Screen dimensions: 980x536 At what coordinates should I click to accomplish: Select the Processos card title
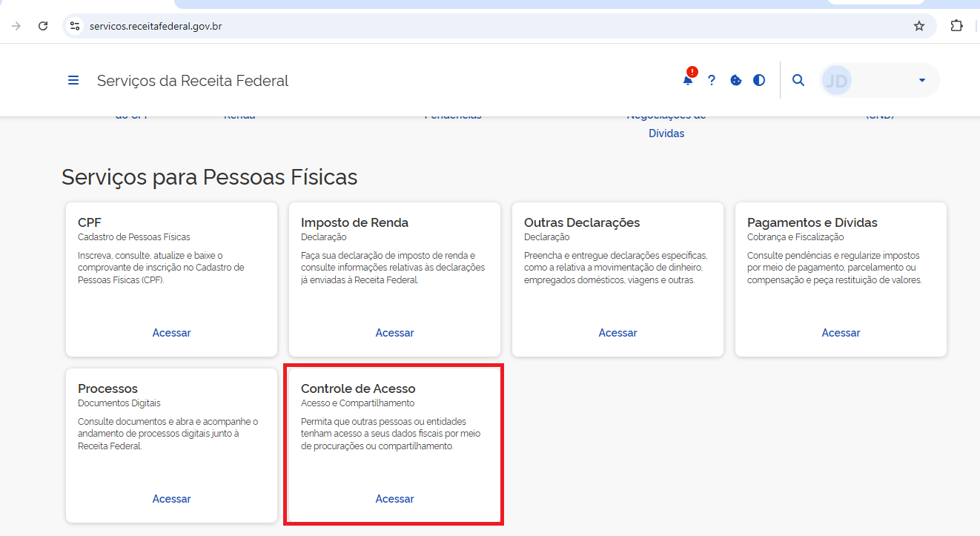click(x=107, y=388)
